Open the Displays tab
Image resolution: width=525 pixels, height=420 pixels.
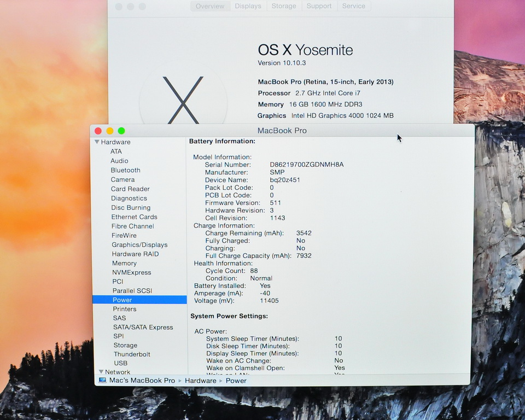pyautogui.click(x=248, y=6)
